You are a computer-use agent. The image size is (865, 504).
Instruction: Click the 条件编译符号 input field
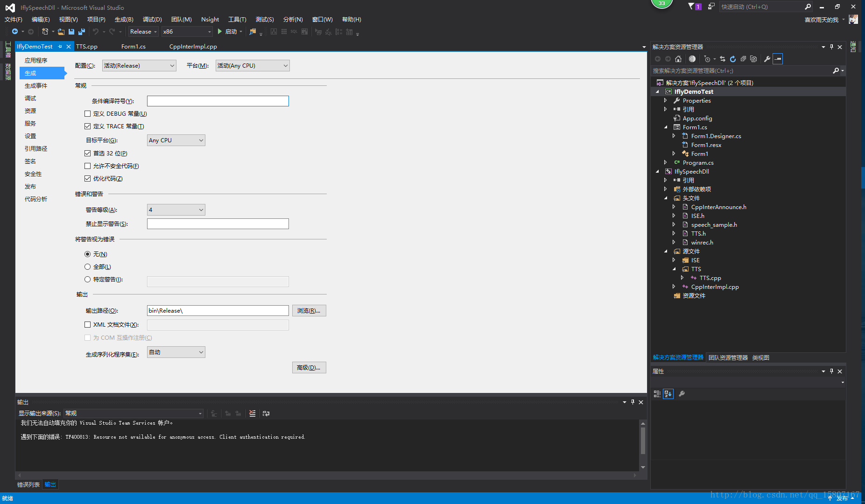coord(218,101)
